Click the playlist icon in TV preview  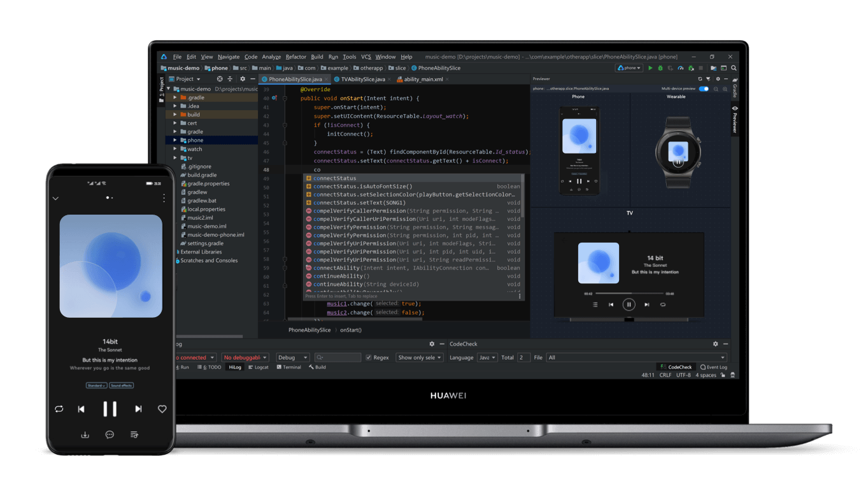595,304
